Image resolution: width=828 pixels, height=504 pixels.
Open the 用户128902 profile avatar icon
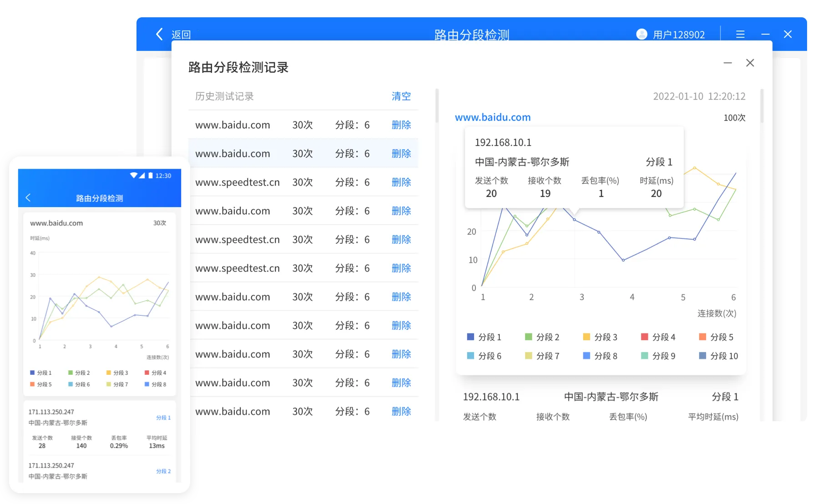(641, 34)
